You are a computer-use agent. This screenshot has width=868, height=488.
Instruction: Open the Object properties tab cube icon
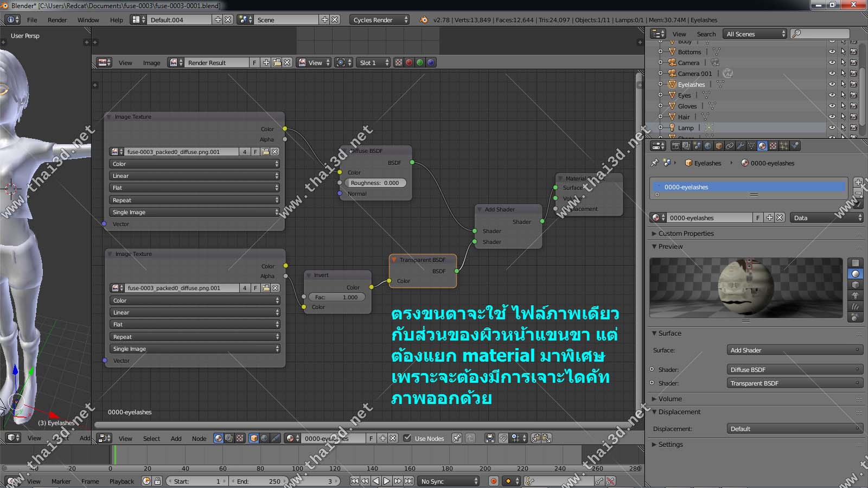click(719, 146)
